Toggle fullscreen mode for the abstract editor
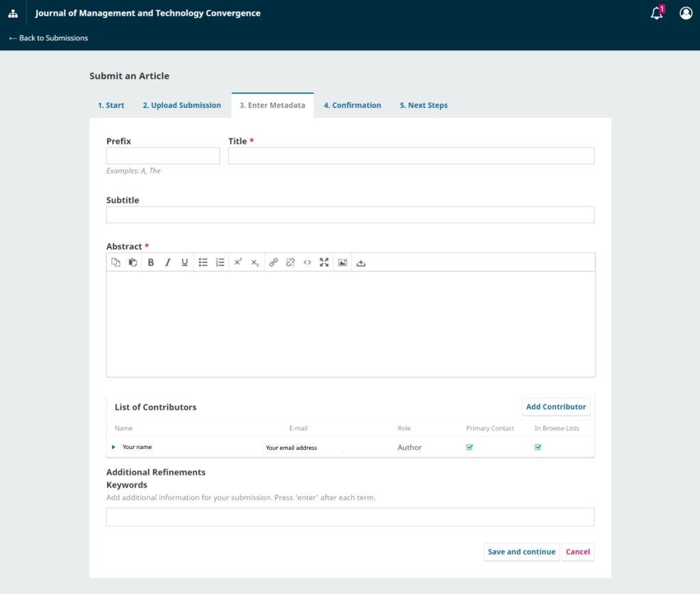The image size is (700, 594). 324,262
